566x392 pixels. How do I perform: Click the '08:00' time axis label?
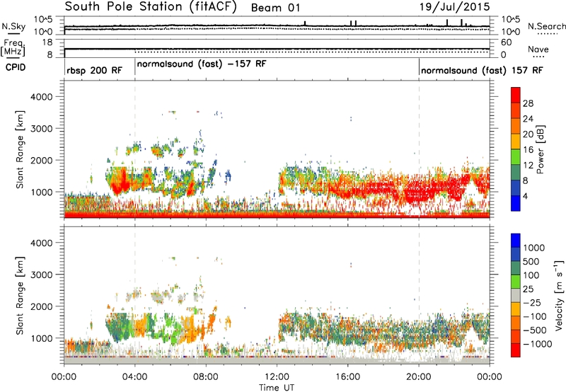tap(206, 377)
